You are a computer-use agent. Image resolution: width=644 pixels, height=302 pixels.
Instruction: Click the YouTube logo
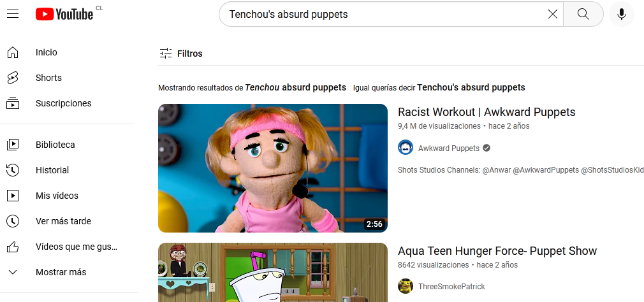(64, 15)
